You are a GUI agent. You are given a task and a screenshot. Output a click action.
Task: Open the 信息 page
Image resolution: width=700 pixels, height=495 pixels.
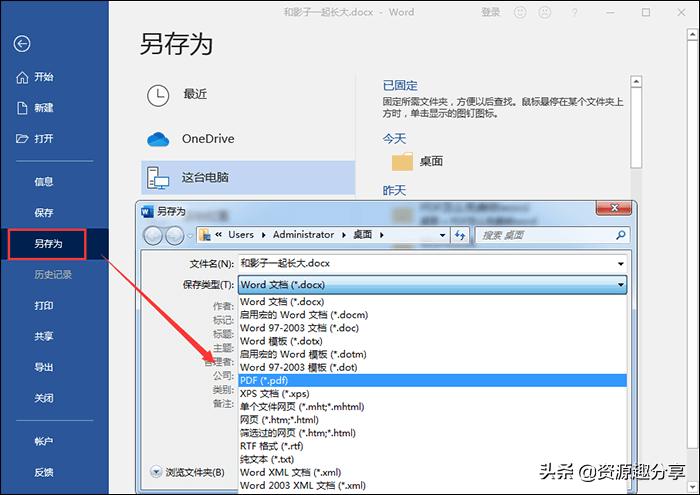44,182
